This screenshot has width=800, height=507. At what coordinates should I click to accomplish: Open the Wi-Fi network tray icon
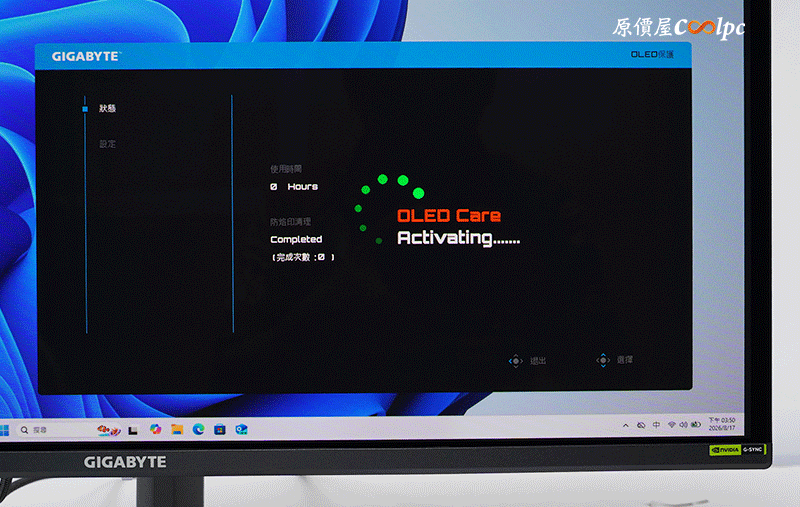click(x=671, y=424)
